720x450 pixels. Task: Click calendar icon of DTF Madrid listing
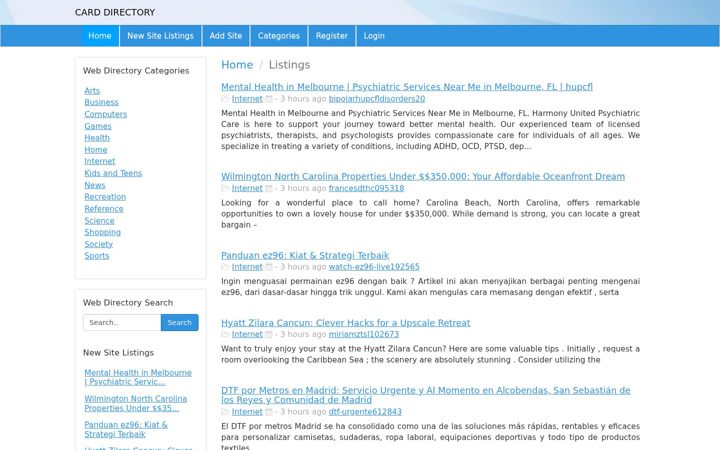pyautogui.click(x=269, y=412)
